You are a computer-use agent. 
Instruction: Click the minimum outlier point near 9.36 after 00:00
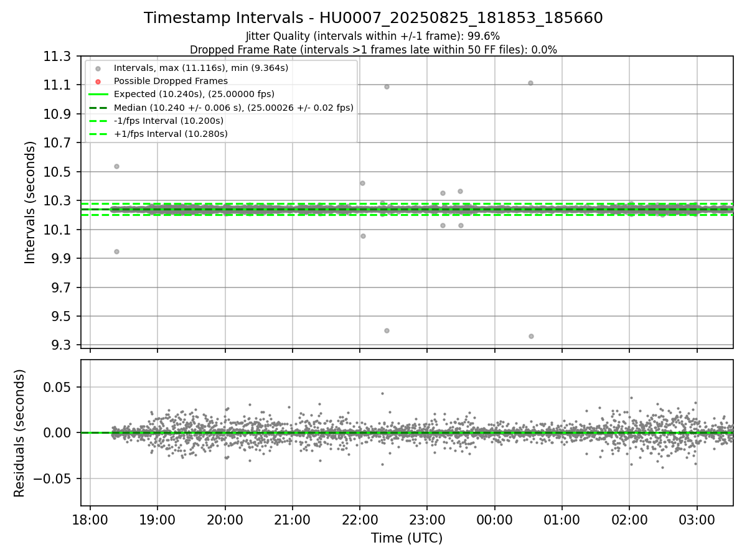531,336
